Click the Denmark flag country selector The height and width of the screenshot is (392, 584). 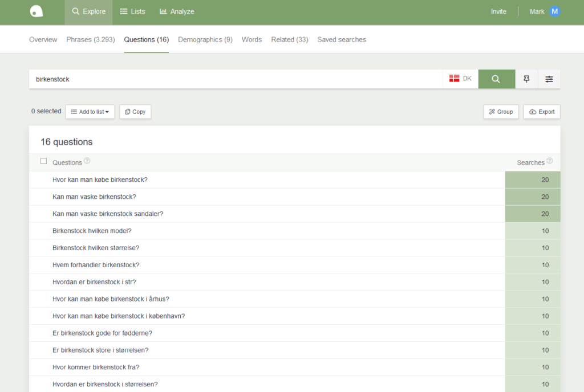click(x=460, y=79)
